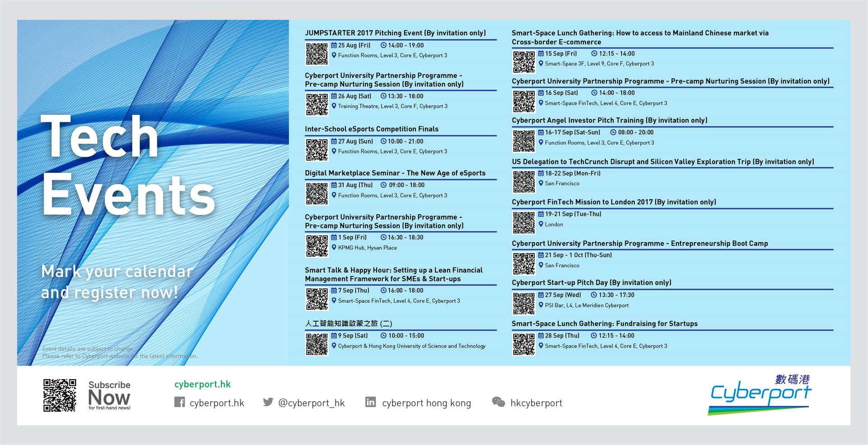
Task: Select Fundraising for Startups Lunch Gathering title
Action: pos(604,324)
